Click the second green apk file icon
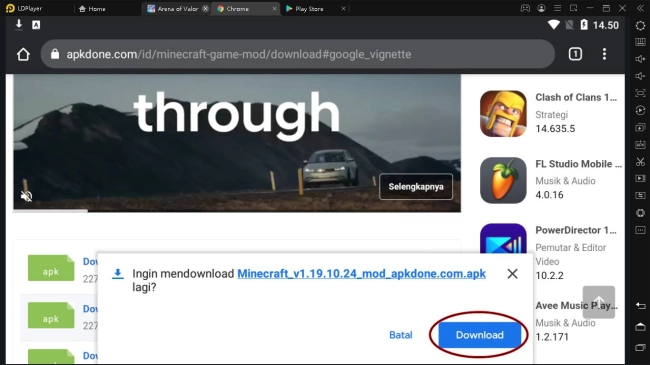This screenshot has height=365, width=650. pos(51,315)
